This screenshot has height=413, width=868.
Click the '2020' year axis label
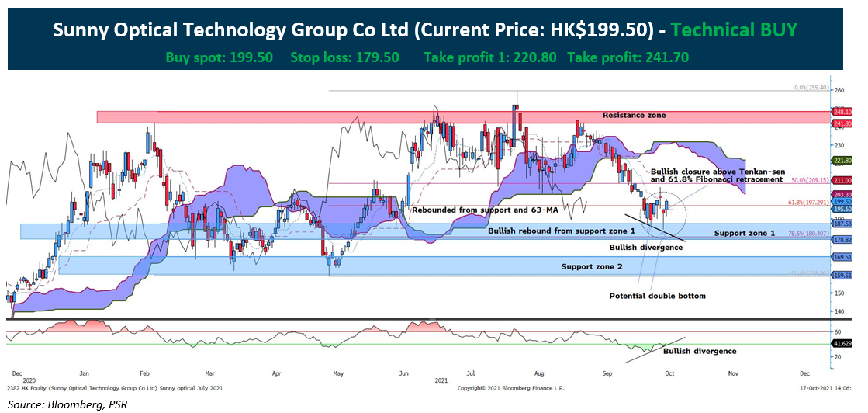click(28, 381)
